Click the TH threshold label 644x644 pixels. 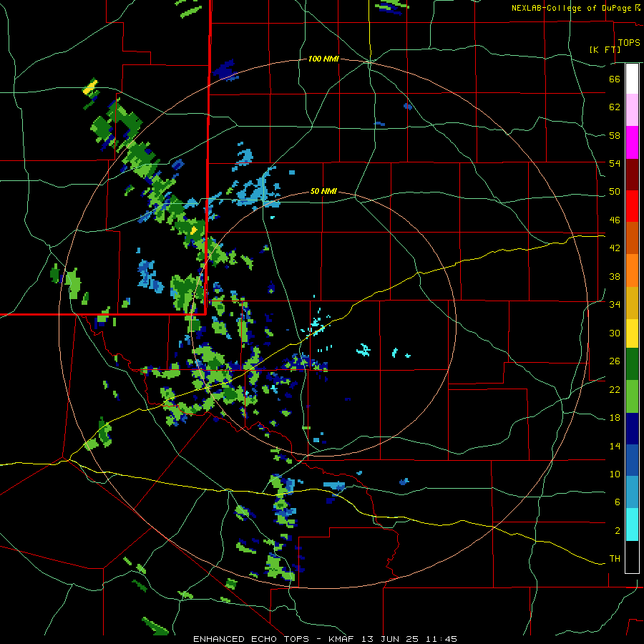pyautogui.click(x=615, y=559)
